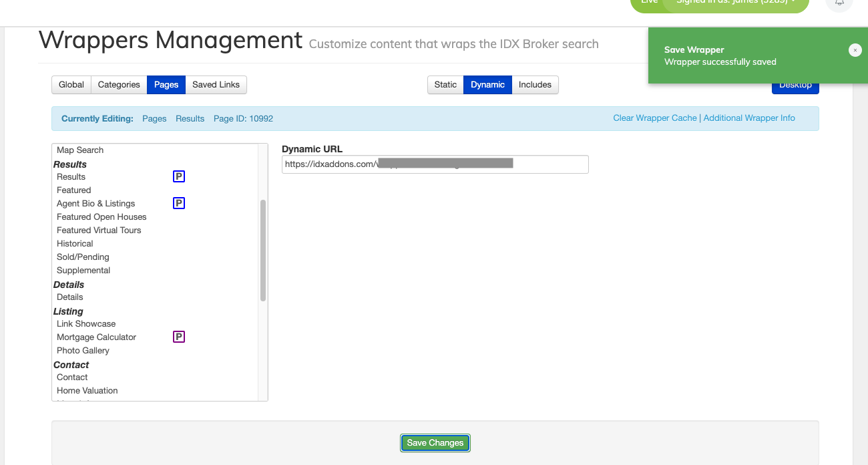Image resolution: width=868 pixels, height=465 pixels.
Task: Select Home Valuation in the page list
Action: click(87, 390)
